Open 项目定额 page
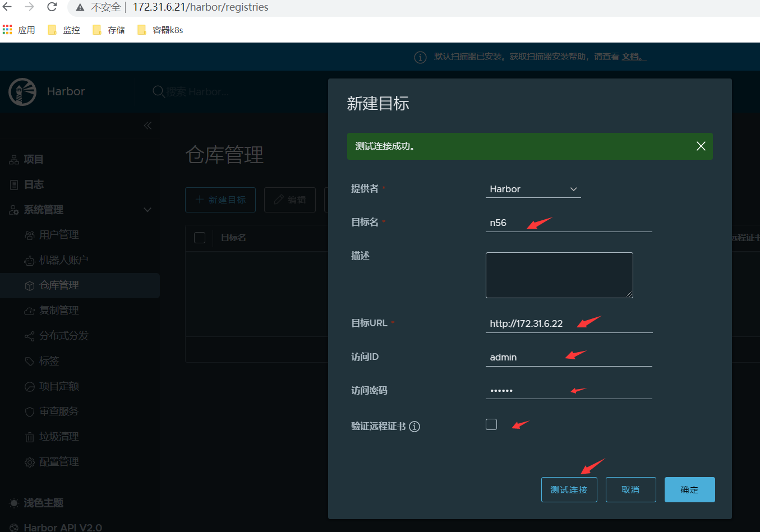Image resolution: width=760 pixels, height=532 pixels. [x=59, y=386]
